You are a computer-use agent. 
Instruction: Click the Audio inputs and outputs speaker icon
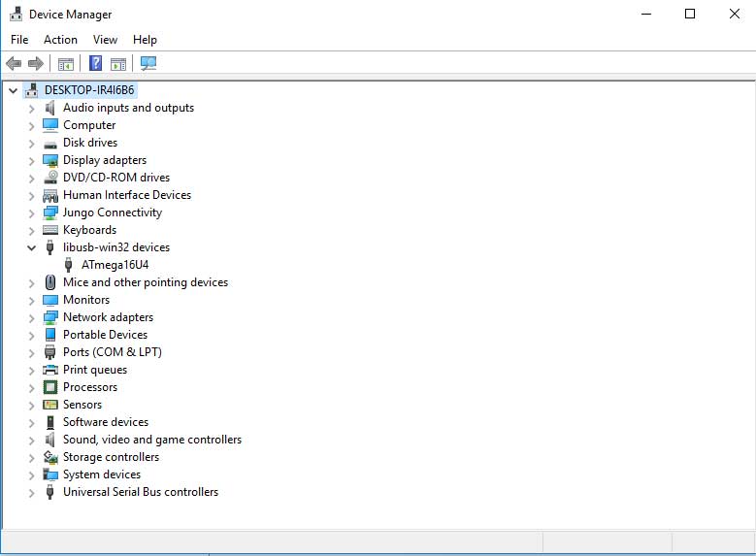[50, 108]
